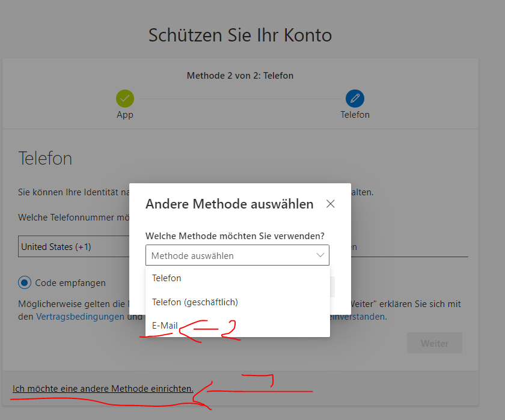Click the 'Schützen Sie Ihr Konto' page heading
Viewport: 505px width, 420px height.
(x=240, y=35)
